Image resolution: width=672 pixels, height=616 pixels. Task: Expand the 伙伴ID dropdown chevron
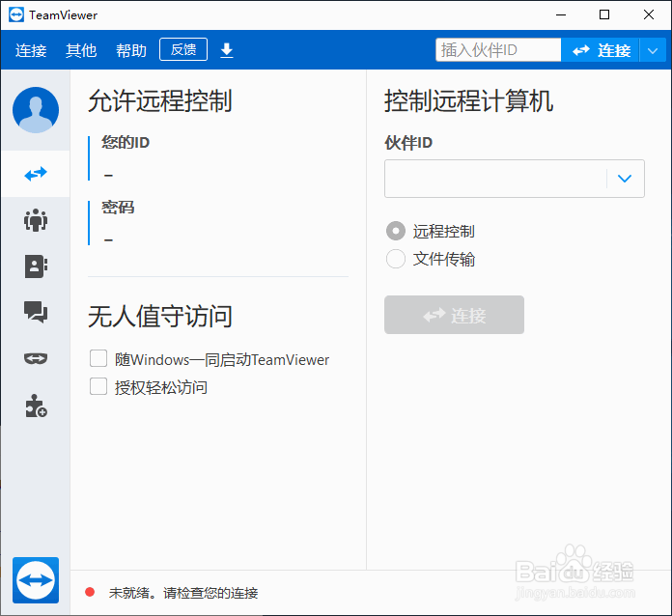pos(625,179)
